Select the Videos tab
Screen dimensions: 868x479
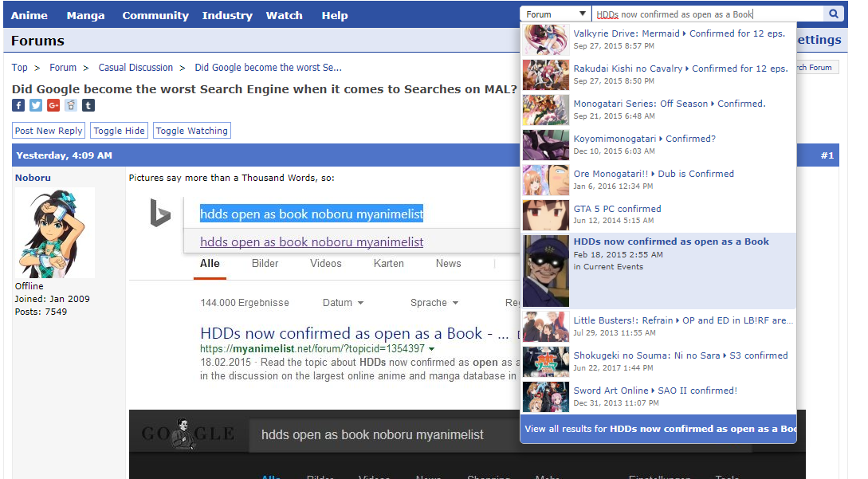(x=325, y=264)
